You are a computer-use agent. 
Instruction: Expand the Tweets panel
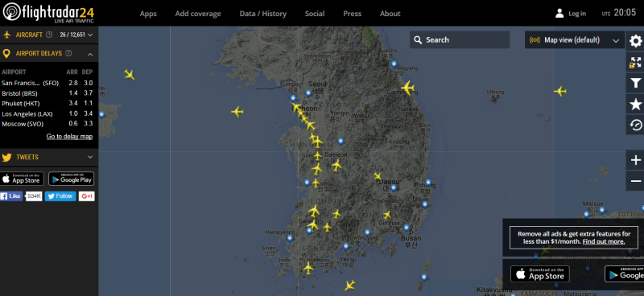pyautogui.click(x=90, y=157)
